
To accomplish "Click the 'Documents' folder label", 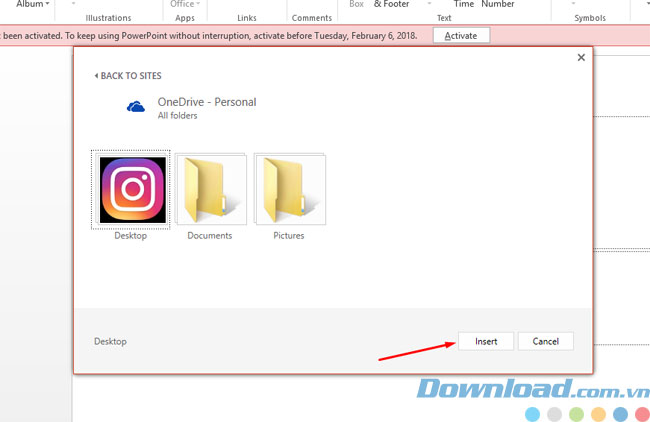I will (210, 235).
